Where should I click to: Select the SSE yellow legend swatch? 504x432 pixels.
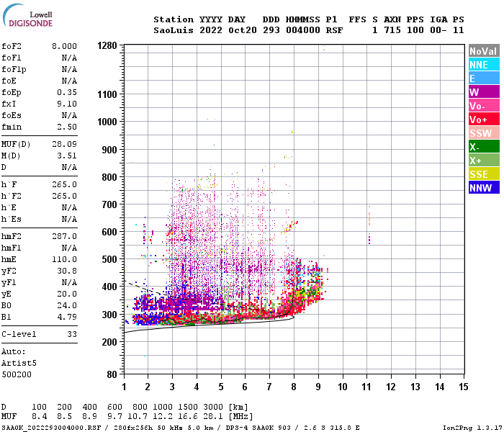click(484, 174)
